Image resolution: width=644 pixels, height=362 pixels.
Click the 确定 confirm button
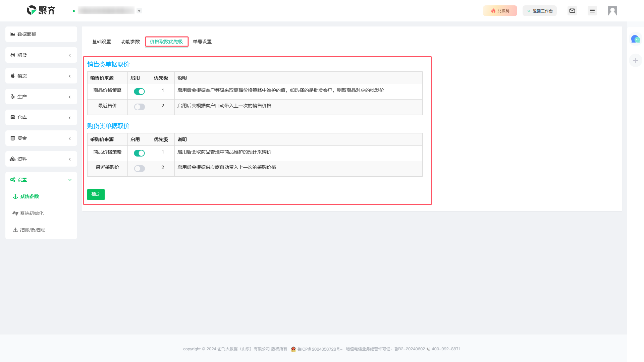point(96,194)
